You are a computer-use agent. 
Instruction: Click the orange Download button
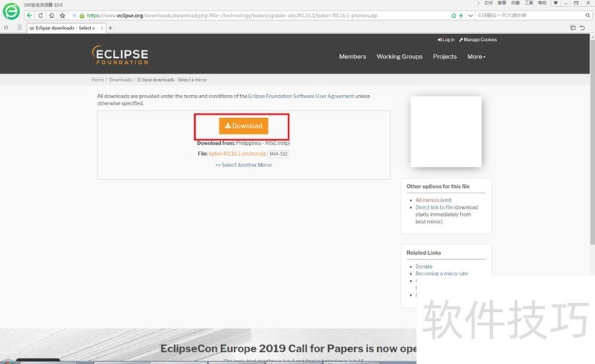click(243, 126)
